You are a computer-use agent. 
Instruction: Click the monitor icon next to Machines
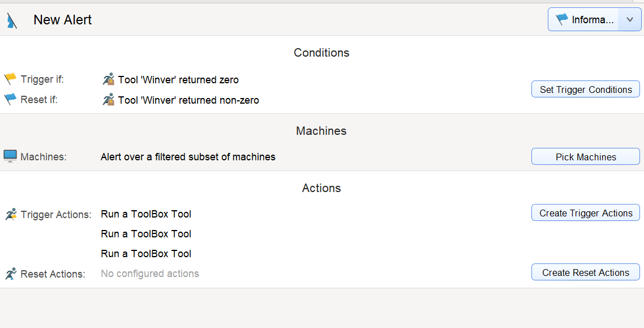point(10,156)
